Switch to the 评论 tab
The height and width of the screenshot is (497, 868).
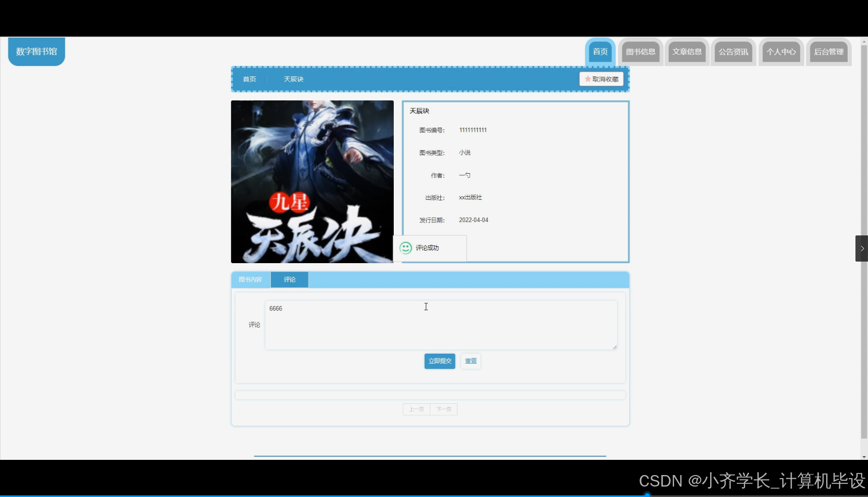click(x=290, y=279)
